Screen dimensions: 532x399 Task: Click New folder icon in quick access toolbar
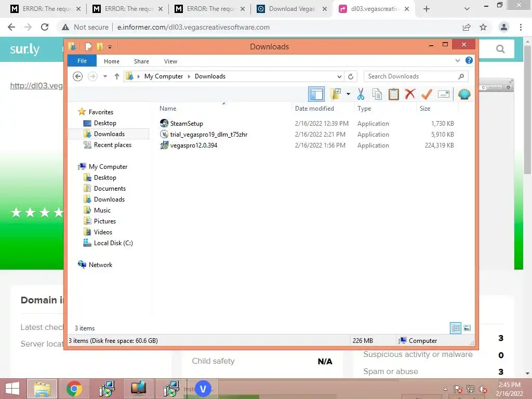[x=100, y=47]
